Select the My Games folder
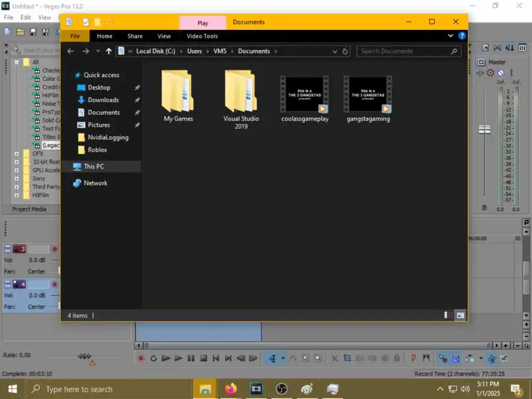 pos(179,96)
